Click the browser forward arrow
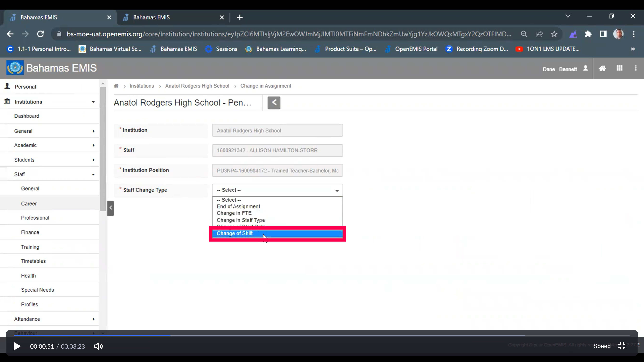 (x=25, y=34)
